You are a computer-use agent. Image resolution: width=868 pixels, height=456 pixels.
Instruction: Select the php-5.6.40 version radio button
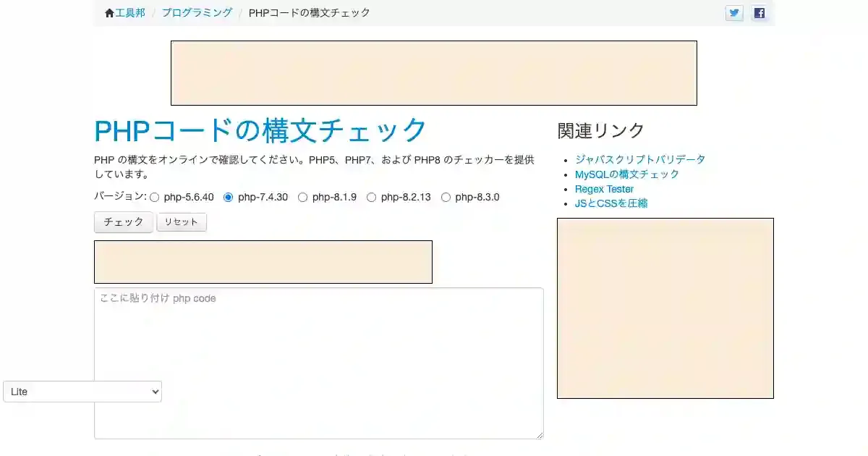155,197
